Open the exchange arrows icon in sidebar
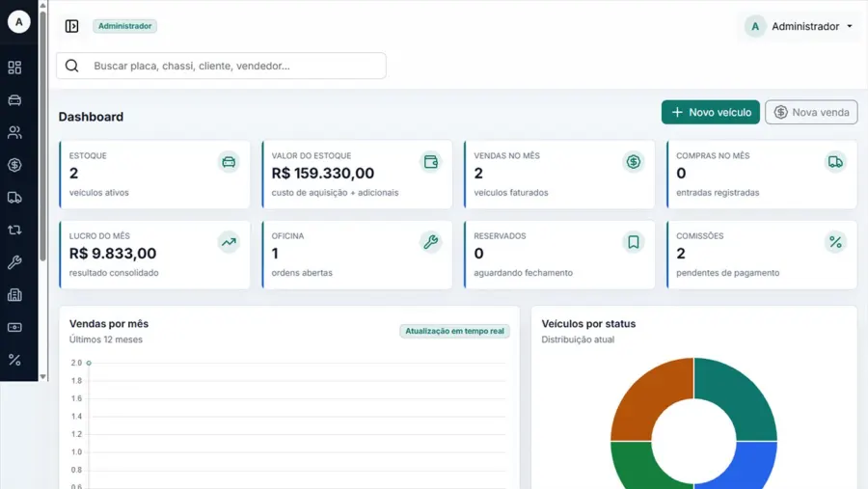Screen dimensions: 868x489 coord(14,230)
